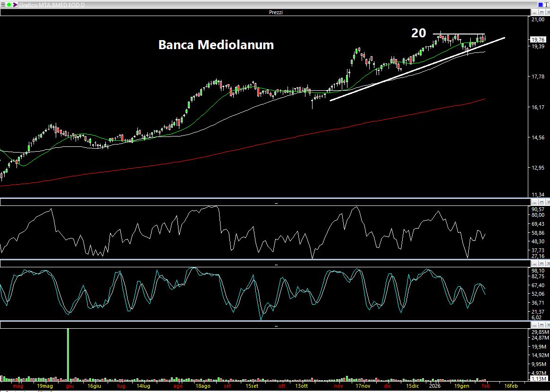Select the Banca Mediolanum text annotation
Viewport: 550px width, 392px height.
click(216, 45)
